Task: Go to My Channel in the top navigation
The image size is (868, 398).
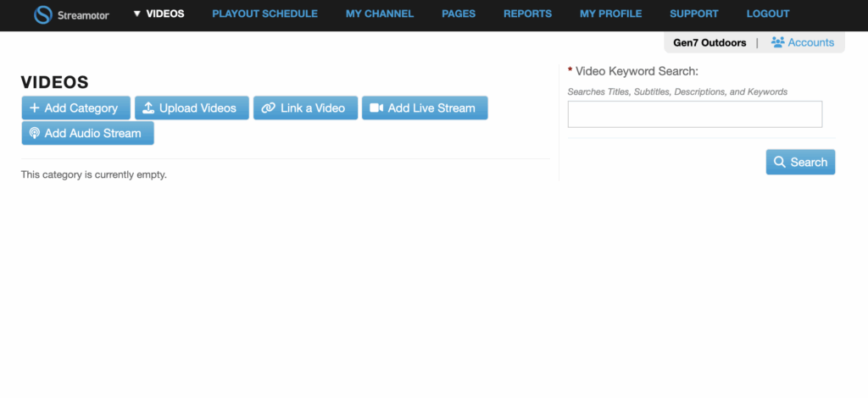Action: click(380, 14)
